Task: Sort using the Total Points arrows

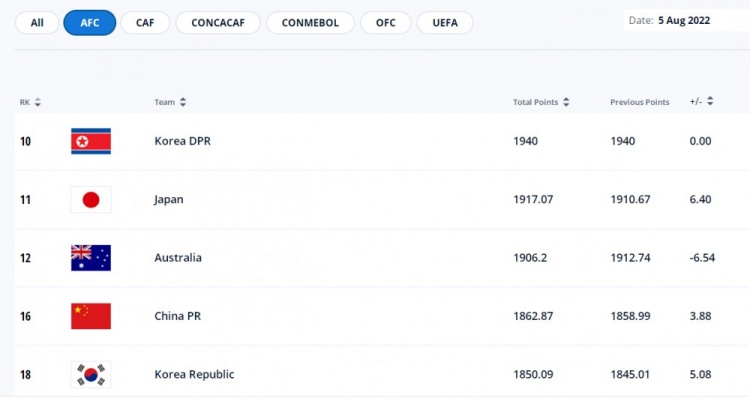Action: (x=566, y=102)
